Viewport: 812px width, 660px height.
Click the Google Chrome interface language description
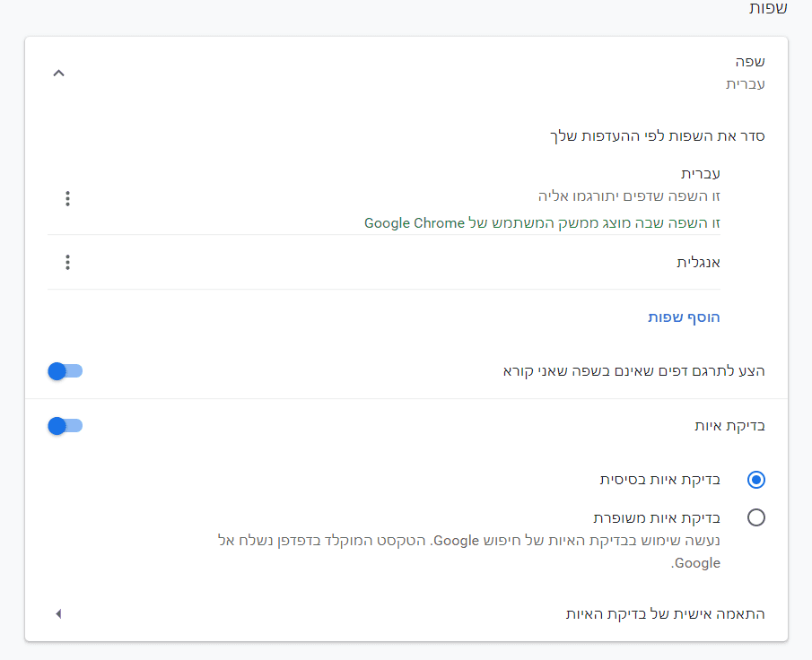542,222
